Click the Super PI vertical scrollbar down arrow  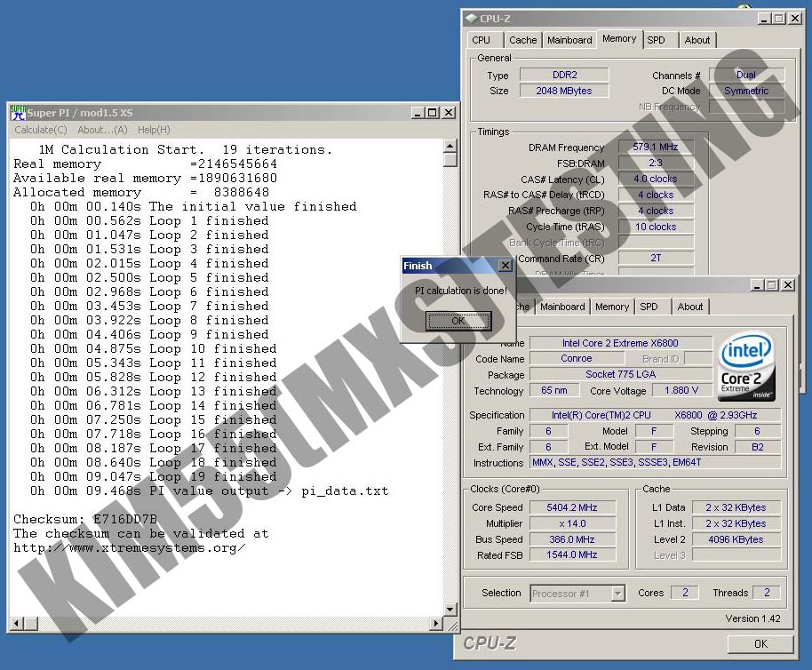pyautogui.click(x=450, y=610)
